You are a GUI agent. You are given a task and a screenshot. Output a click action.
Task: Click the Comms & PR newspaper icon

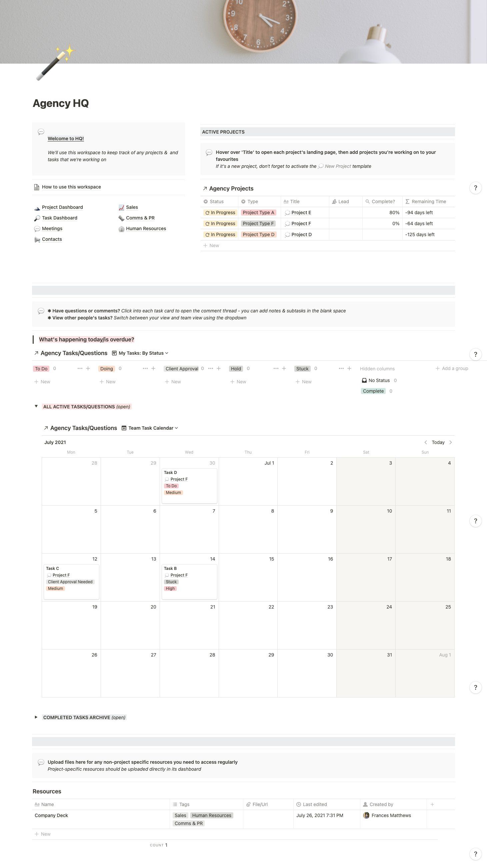pyautogui.click(x=121, y=218)
